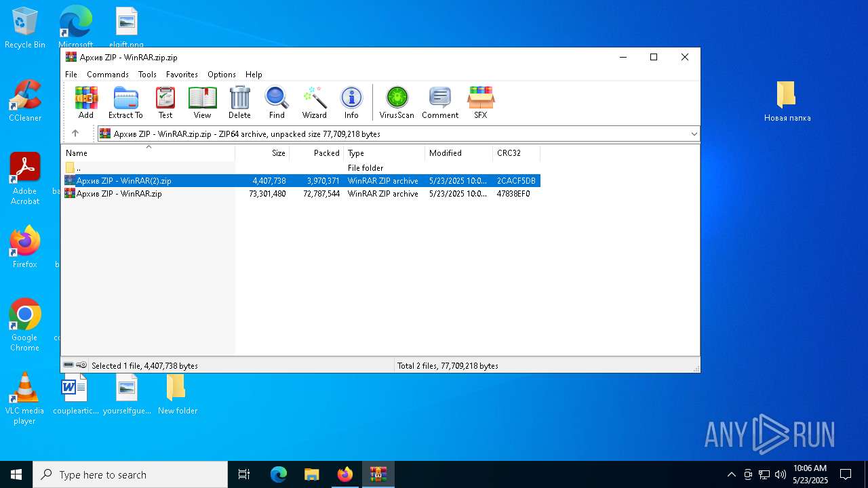Open Firefox desktop shortcut
The image size is (868, 488).
(x=25, y=247)
